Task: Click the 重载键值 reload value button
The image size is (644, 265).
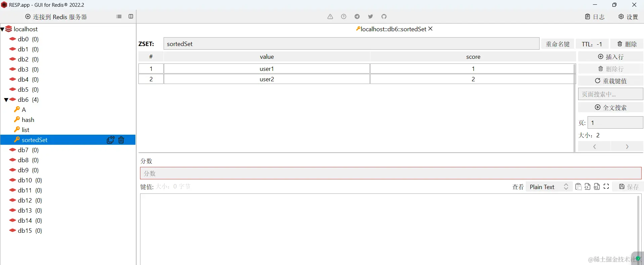Action: click(611, 81)
